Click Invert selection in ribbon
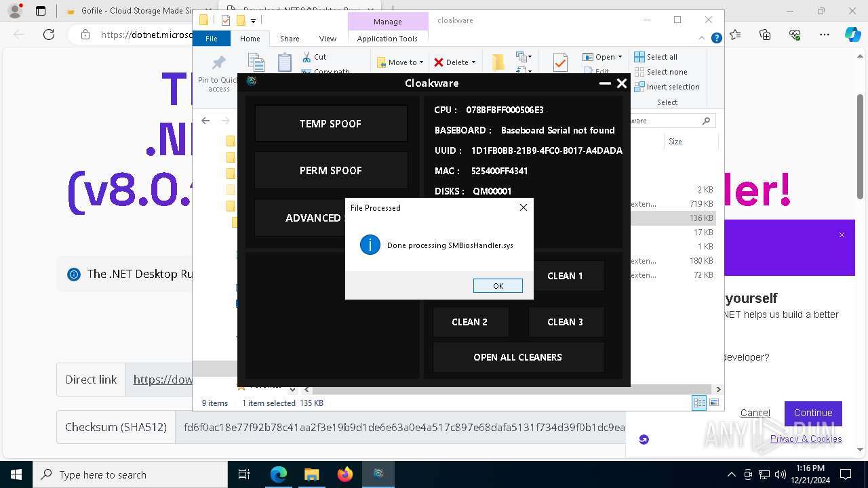Screen dimensions: 868x488 pos(667,87)
